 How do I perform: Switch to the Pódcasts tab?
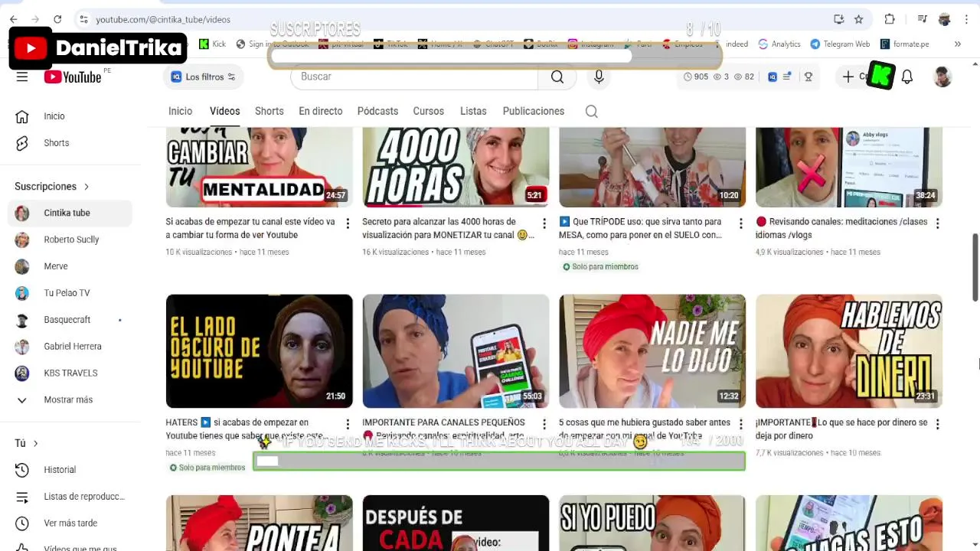click(377, 111)
